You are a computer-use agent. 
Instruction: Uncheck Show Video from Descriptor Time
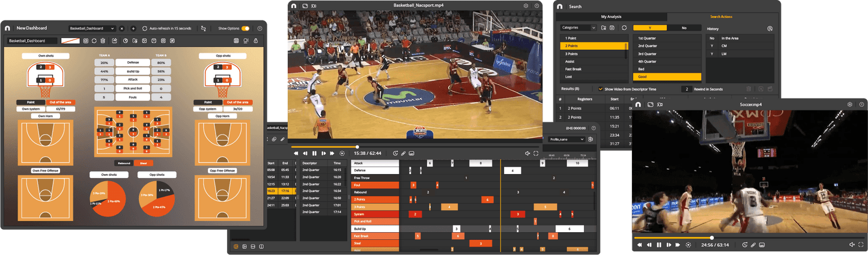click(600, 89)
